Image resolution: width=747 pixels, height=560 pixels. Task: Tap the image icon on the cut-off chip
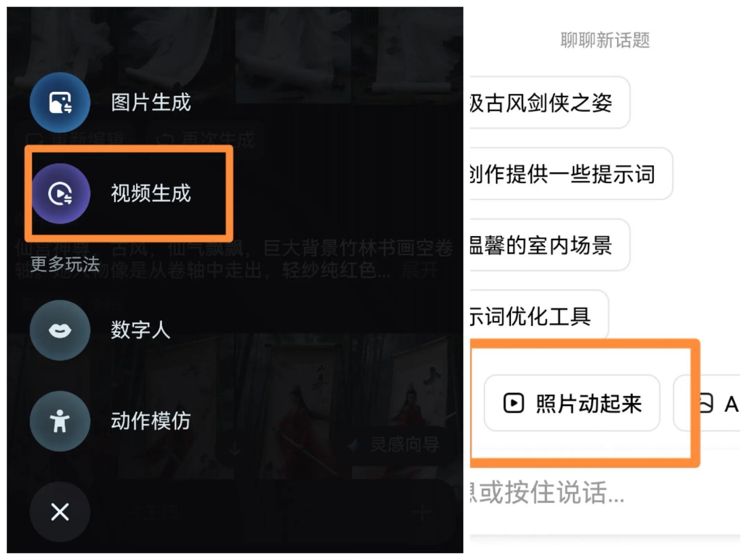coord(705,403)
